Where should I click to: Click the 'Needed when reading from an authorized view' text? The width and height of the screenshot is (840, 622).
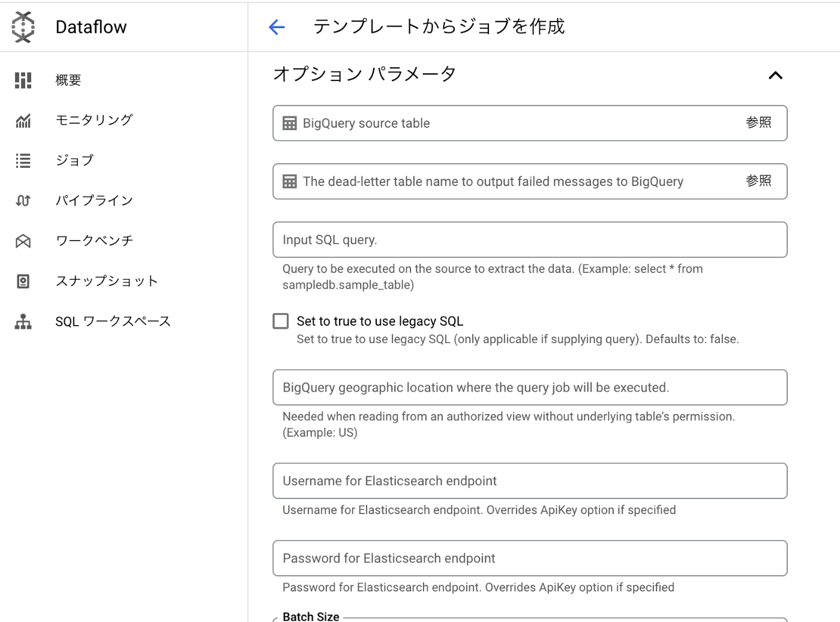[x=509, y=425]
